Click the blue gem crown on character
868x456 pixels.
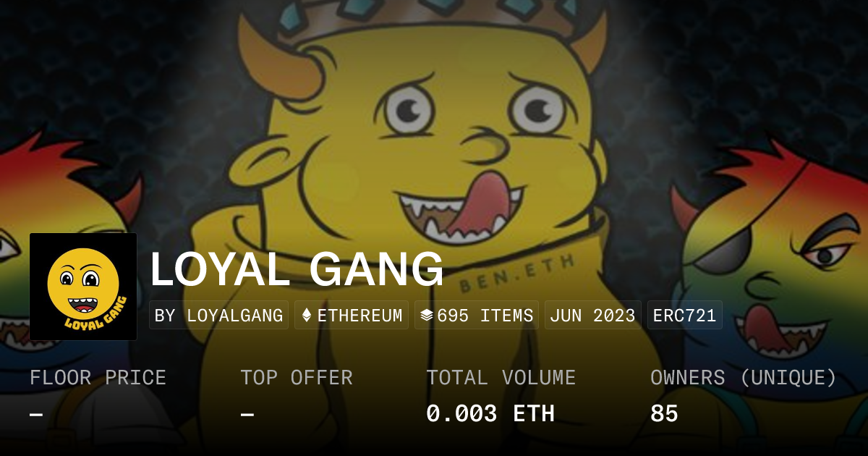click(x=427, y=14)
